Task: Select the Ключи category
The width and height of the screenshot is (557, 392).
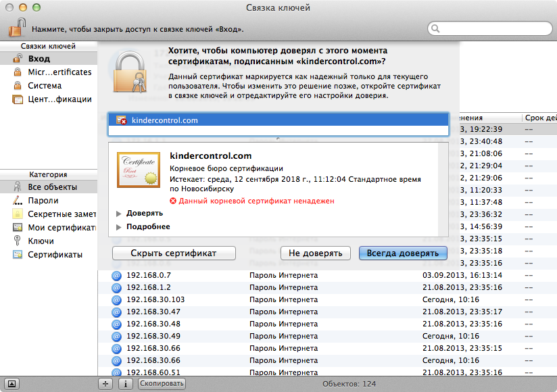Action: click(49, 241)
